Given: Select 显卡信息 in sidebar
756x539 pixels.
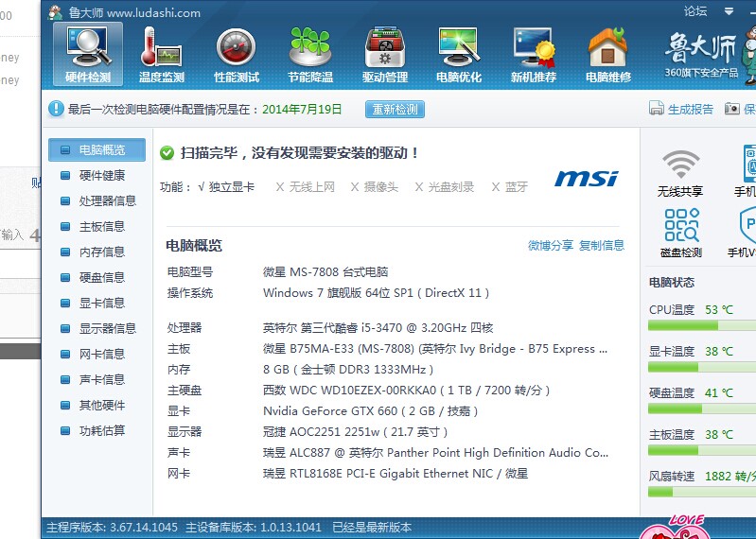Looking at the screenshot, I should (x=97, y=303).
